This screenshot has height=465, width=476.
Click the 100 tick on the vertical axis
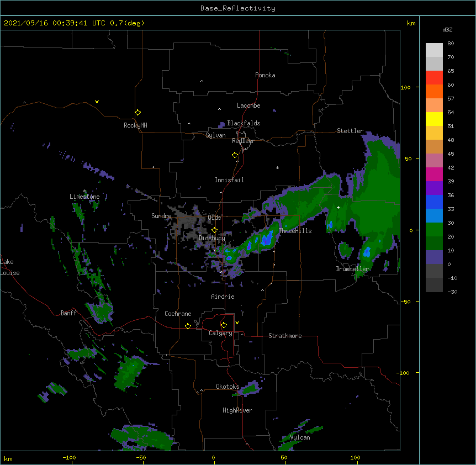(405, 87)
